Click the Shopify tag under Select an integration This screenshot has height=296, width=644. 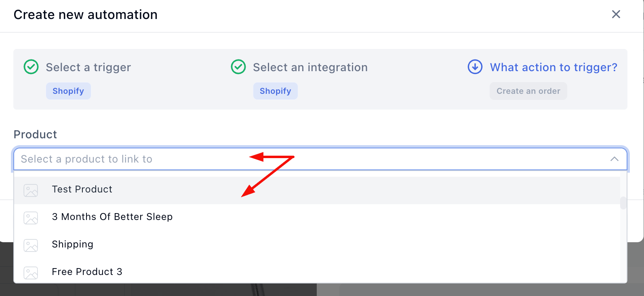coord(276,91)
